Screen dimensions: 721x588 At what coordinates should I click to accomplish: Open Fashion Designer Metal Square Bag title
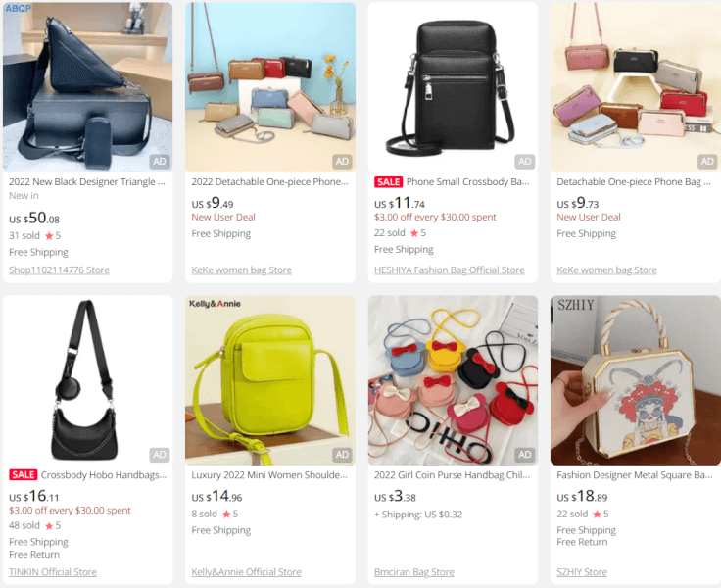coord(635,475)
